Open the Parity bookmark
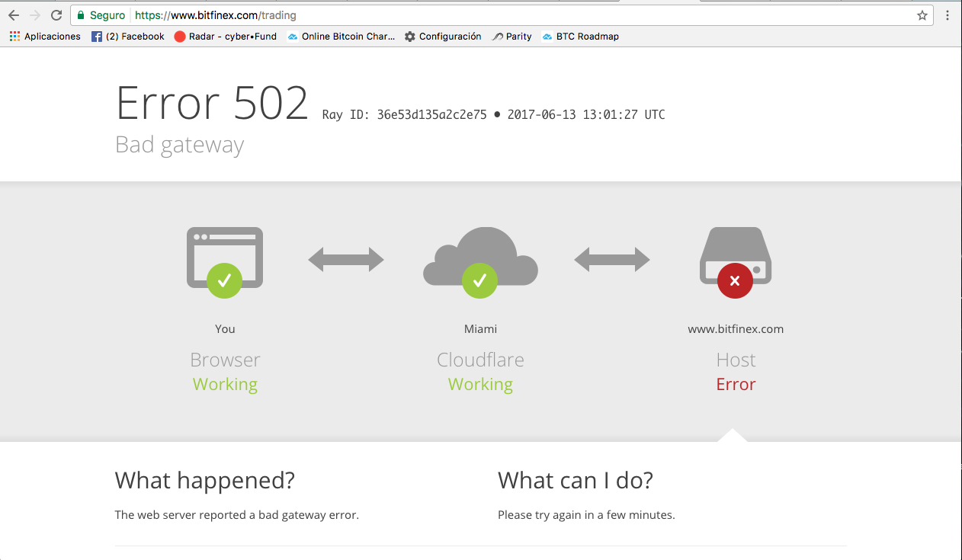Viewport: 962px width, 560px height. pos(512,37)
